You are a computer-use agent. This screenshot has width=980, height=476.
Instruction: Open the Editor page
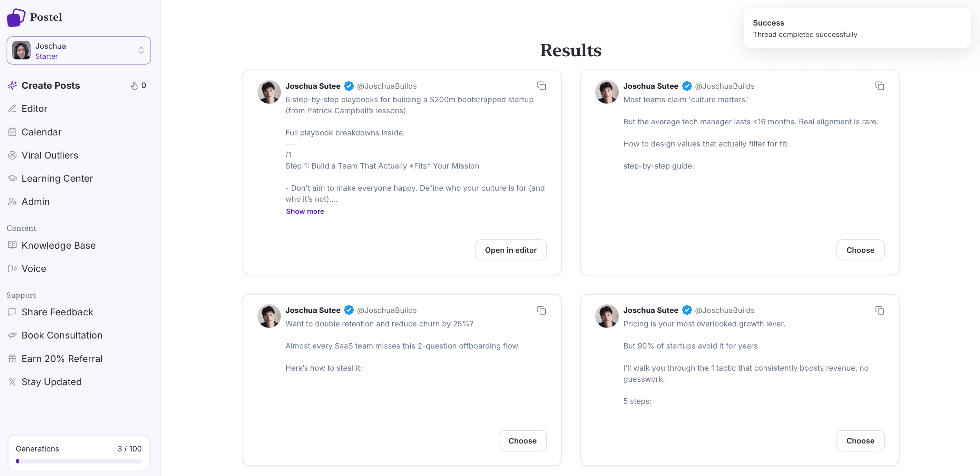tap(34, 108)
